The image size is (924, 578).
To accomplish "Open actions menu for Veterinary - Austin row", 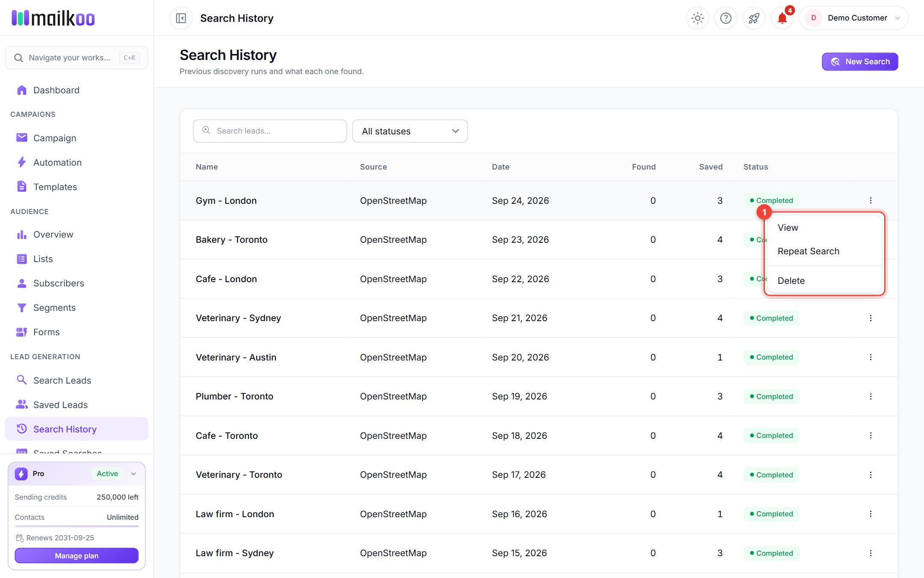I will [871, 357].
